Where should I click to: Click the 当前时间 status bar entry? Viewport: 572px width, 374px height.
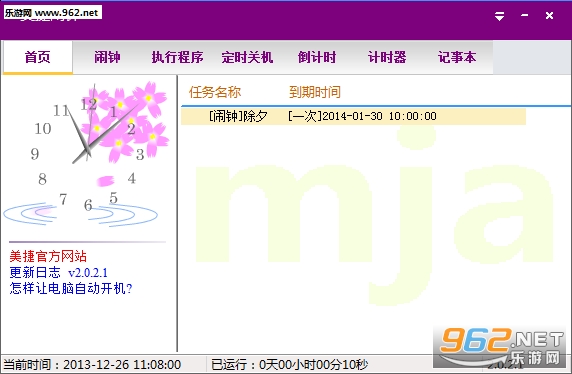click(x=92, y=365)
